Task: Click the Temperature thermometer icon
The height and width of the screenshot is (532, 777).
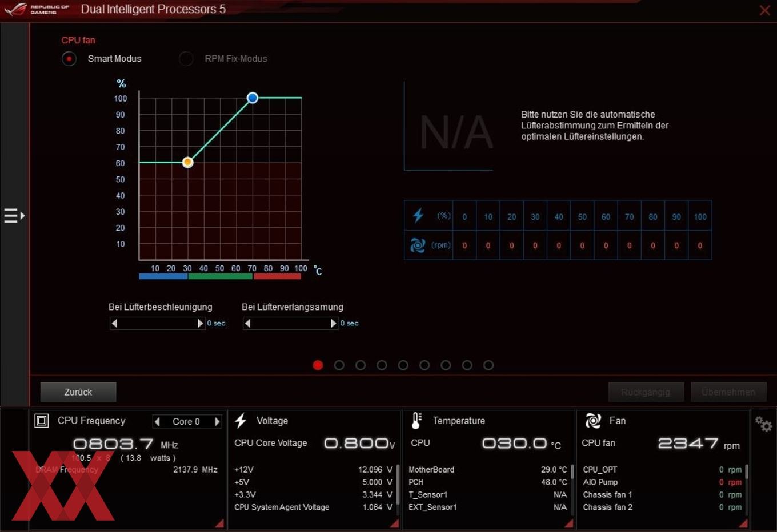Action: point(416,421)
